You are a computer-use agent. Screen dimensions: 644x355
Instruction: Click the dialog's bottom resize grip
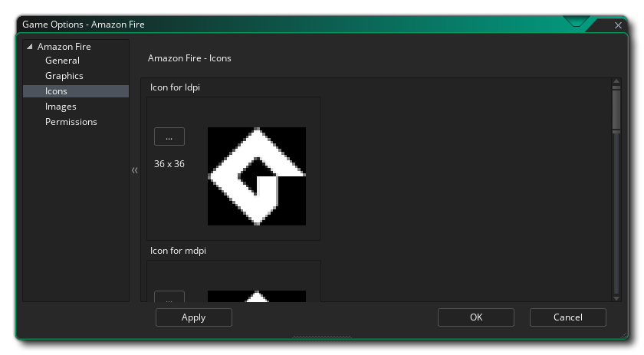[322, 337]
